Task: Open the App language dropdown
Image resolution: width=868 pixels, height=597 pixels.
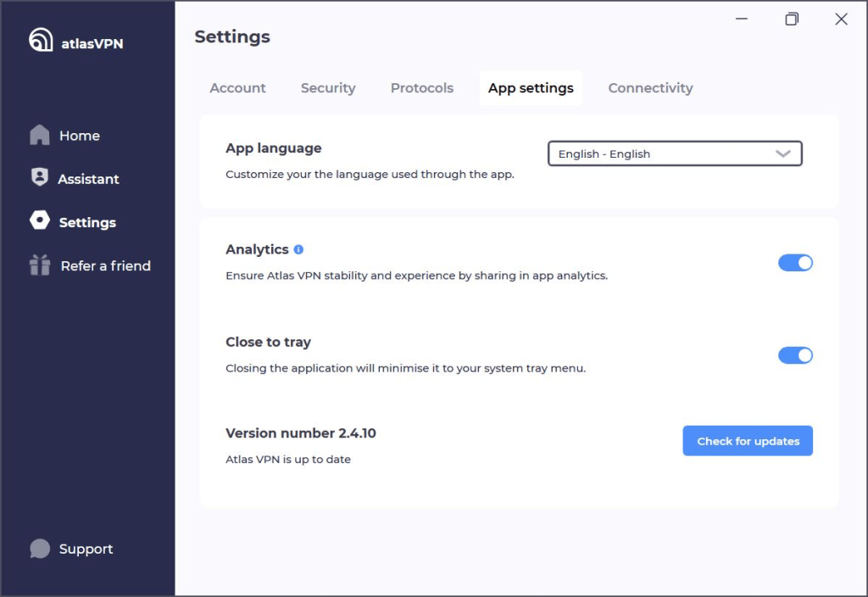Action: coord(675,153)
